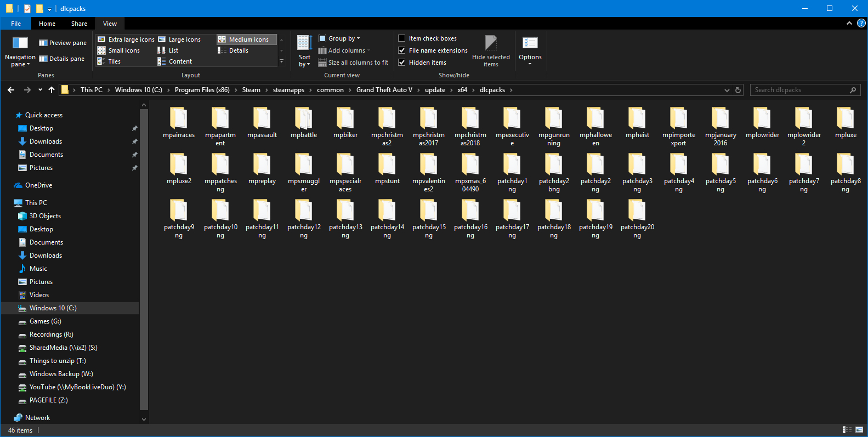Click Size all columns to fit
Screen dimensions: 868x437
(x=353, y=63)
